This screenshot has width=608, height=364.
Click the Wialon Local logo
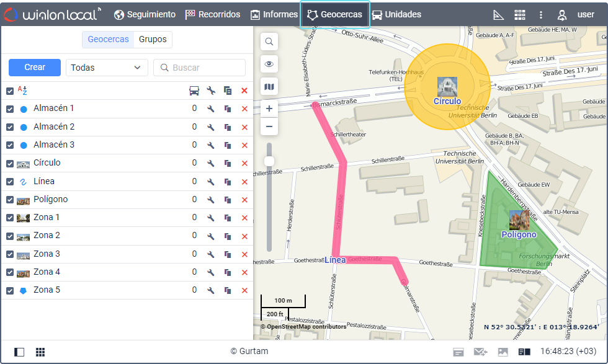[52, 14]
